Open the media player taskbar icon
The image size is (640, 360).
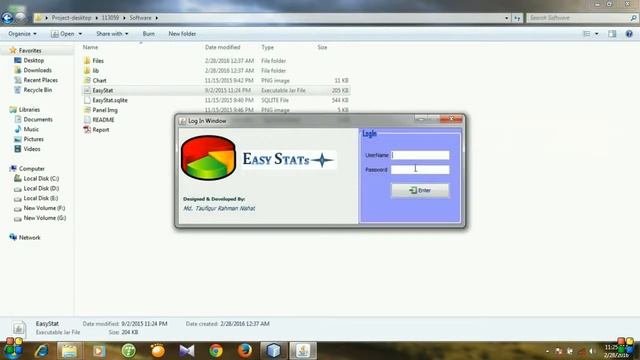click(x=99, y=351)
